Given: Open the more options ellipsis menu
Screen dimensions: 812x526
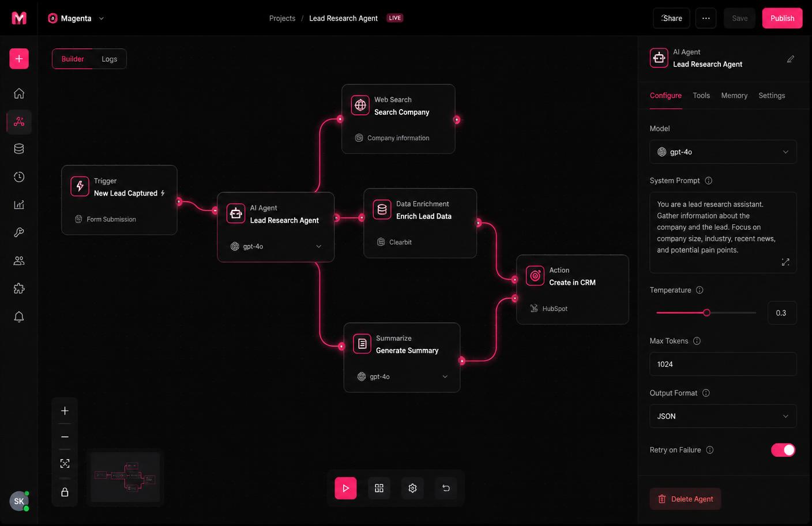Looking at the screenshot, I should coord(706,18).
